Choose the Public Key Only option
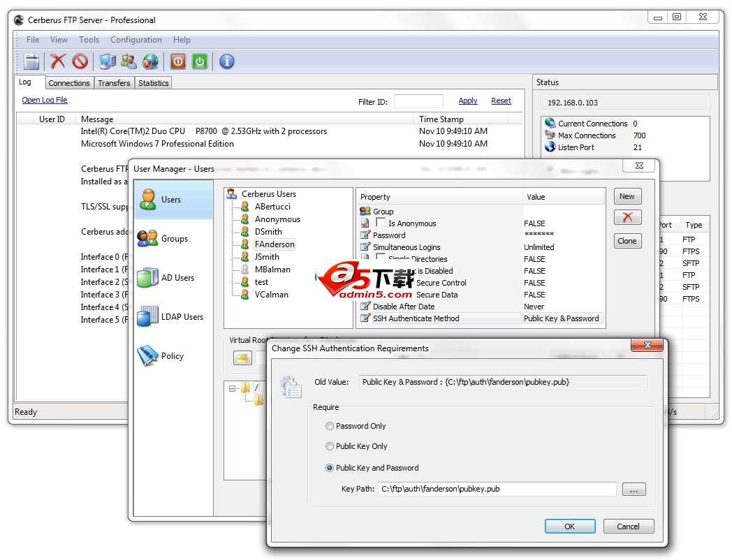This screenshot has height=560, width=732. (x=329, y=447)
